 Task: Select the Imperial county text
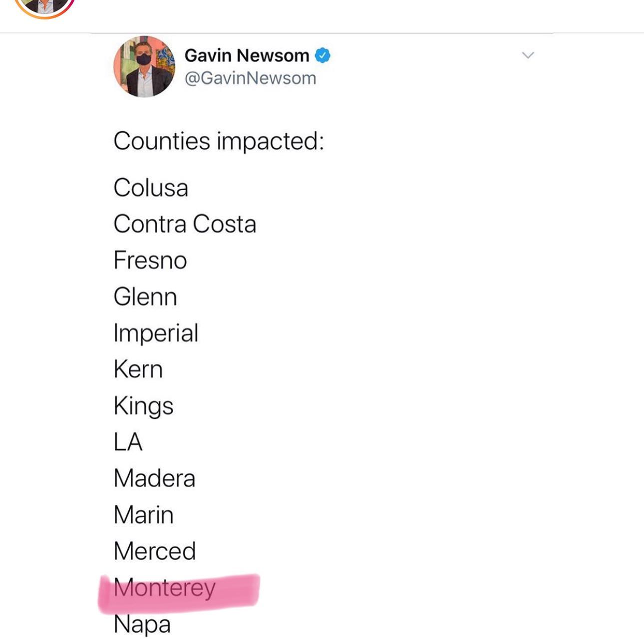click(x=156, y=333)
